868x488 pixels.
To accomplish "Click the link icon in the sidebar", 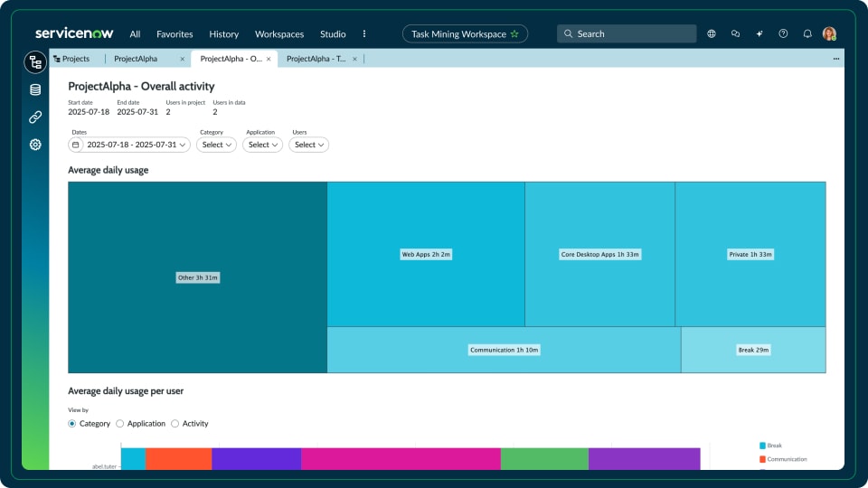I will (35, 117).
